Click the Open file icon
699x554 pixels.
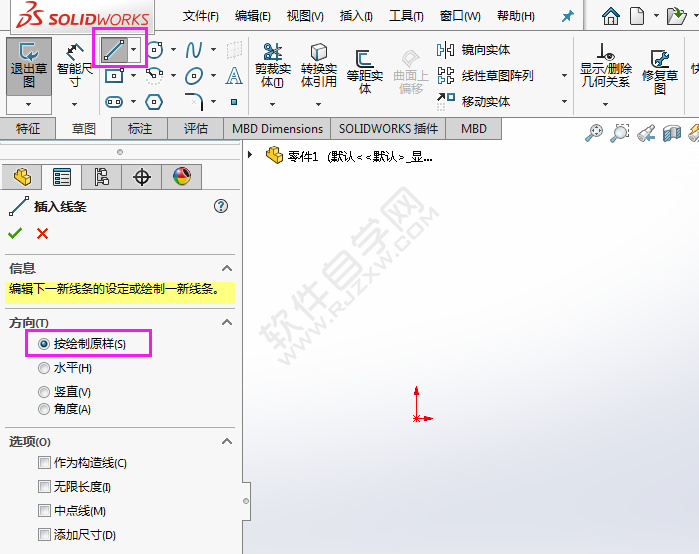[676, 16]
